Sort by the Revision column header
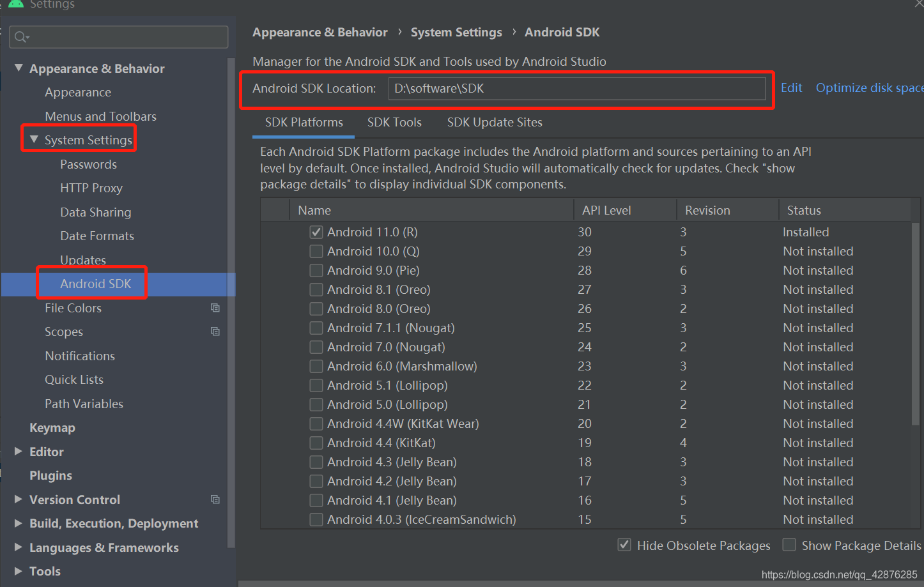 [x=727, y=210]
